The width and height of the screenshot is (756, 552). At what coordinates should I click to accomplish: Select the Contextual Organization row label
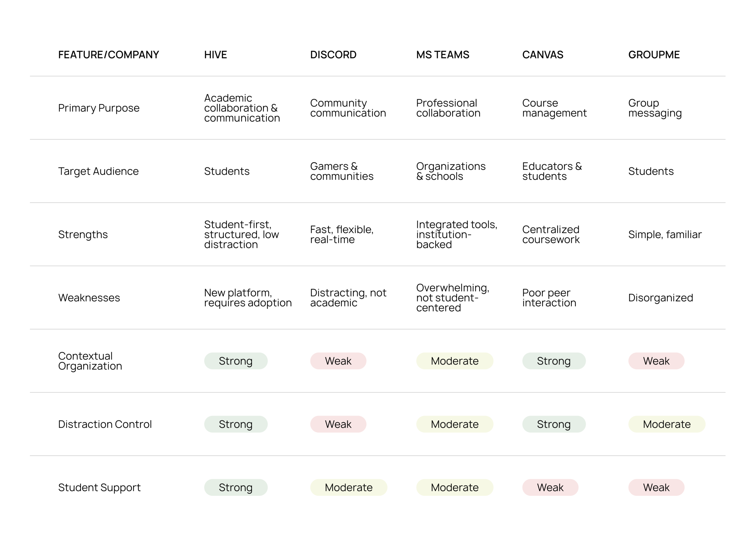[x=90, y=361]
